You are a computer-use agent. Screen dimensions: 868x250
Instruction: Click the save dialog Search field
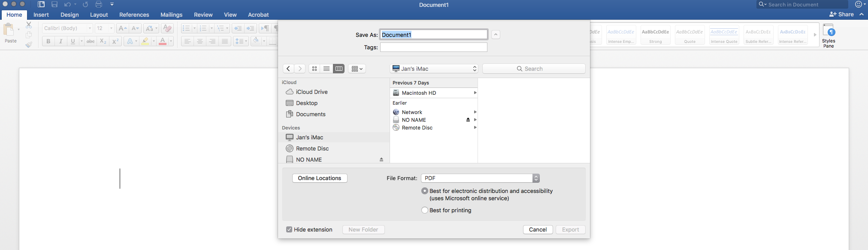(x=534, y=69)
